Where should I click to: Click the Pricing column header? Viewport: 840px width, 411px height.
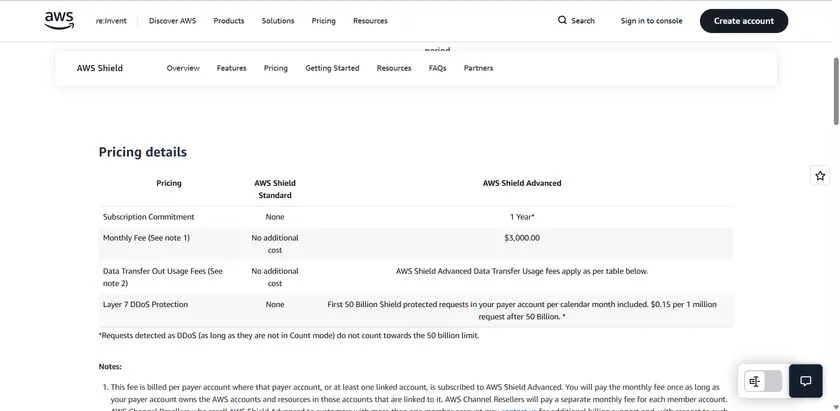pos(169,183)
